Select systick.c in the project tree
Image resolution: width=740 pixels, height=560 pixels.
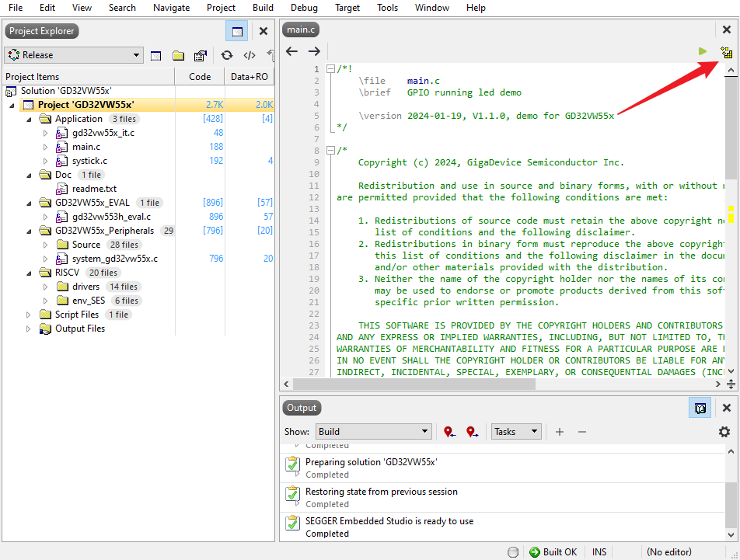pos(89,161)
